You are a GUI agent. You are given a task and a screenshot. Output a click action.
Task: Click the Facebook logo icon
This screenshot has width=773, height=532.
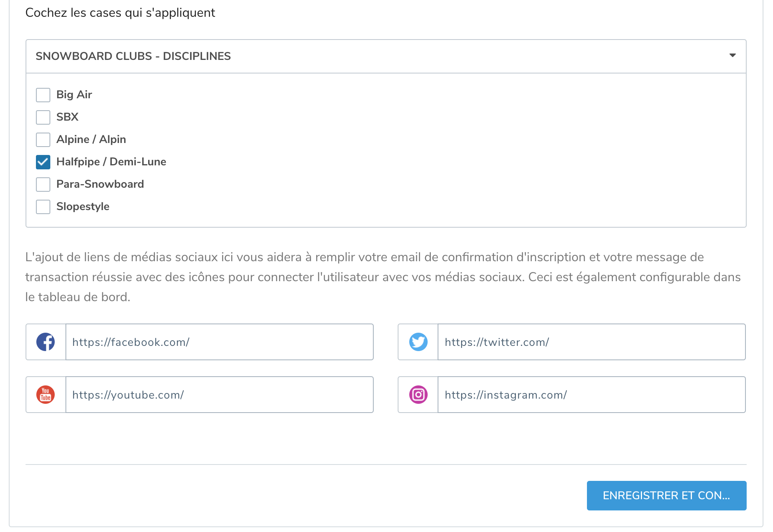click(x=46, y=342)
